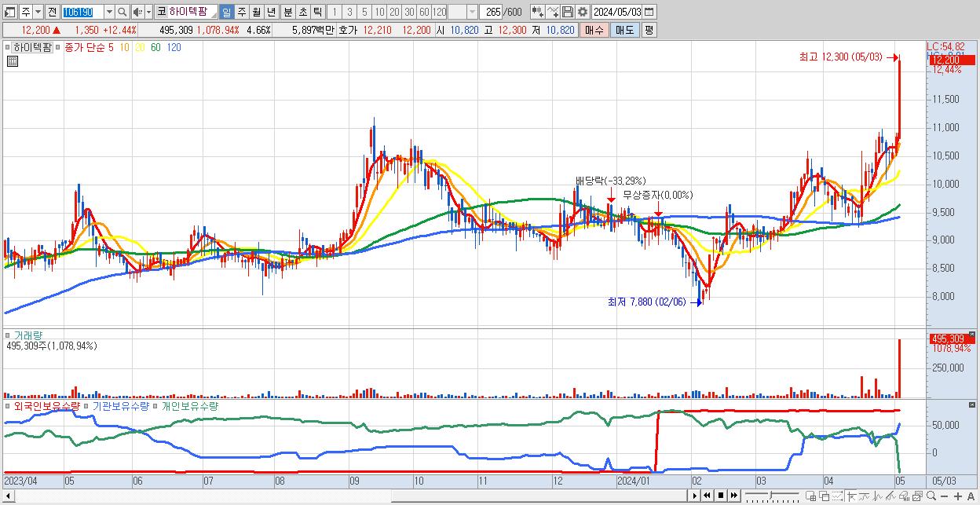The width and height of the screenshot is (980, 505).
Task: Click the chart window image icon
Action: pos(917,496)
